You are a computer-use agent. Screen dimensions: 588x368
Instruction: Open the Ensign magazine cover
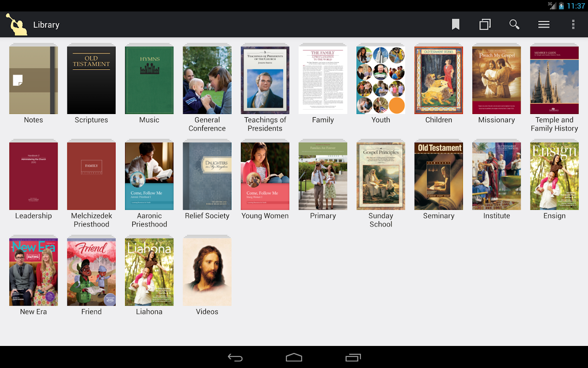click(x=555, y=176)
